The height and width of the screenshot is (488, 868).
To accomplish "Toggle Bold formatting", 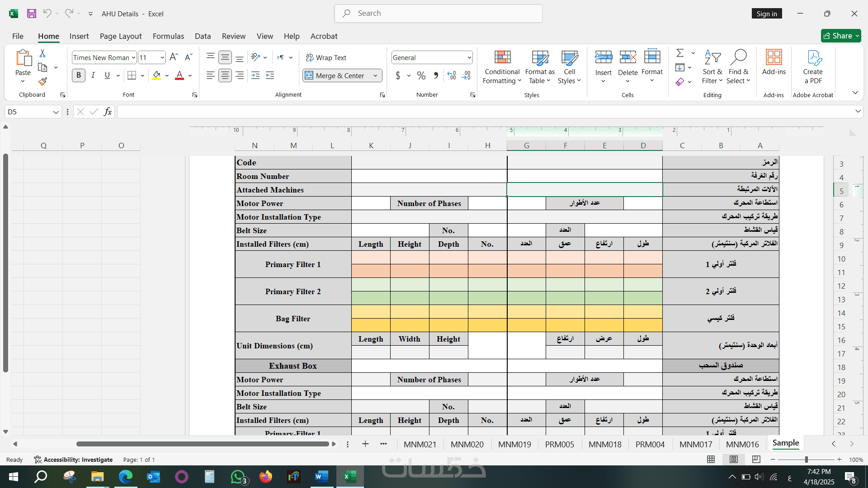I will (x=79, y=75).
